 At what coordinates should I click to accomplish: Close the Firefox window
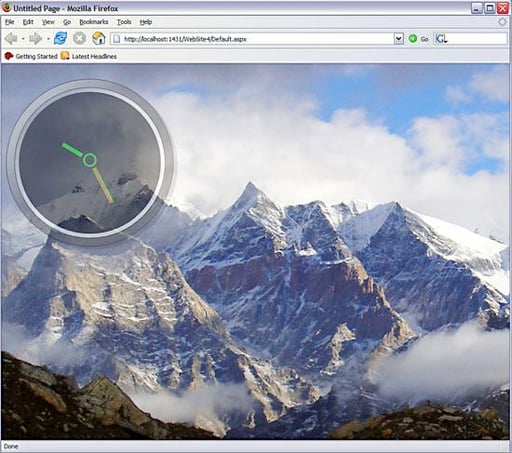[x=503, y=8]
